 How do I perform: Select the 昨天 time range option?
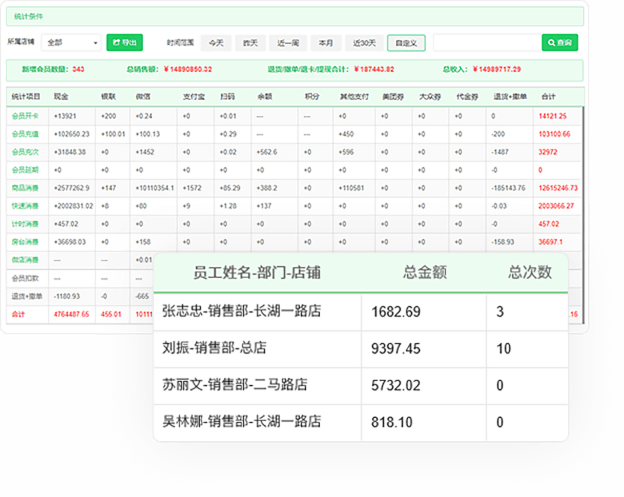(x=250, y=43)
